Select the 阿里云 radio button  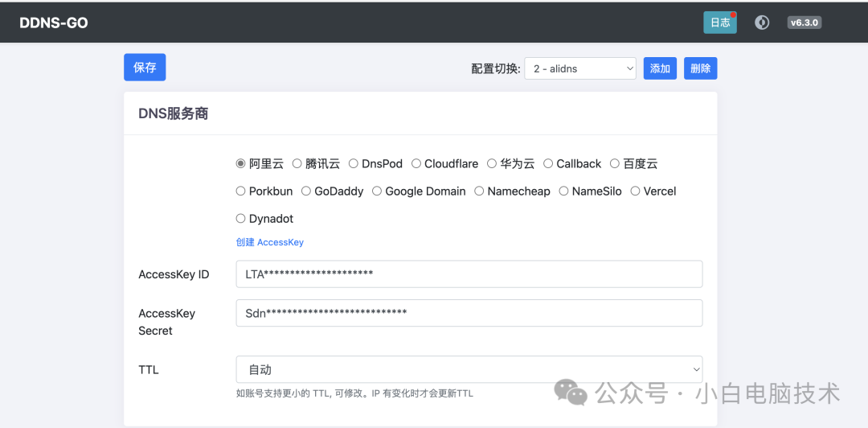click(x=240, y=163)
